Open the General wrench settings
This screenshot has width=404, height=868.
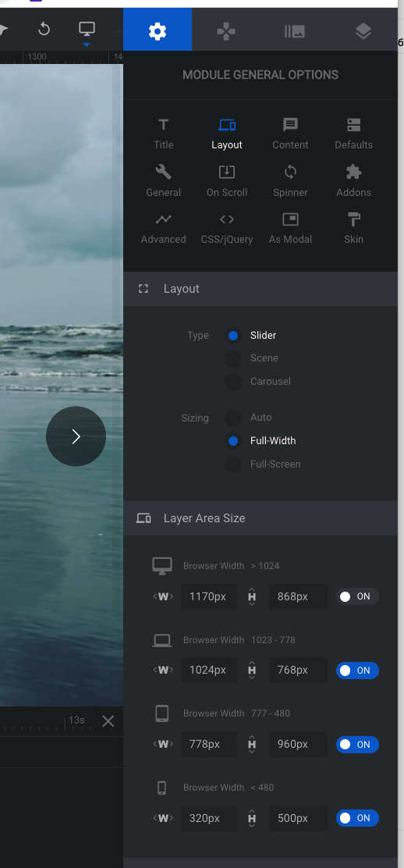(163, 181)
